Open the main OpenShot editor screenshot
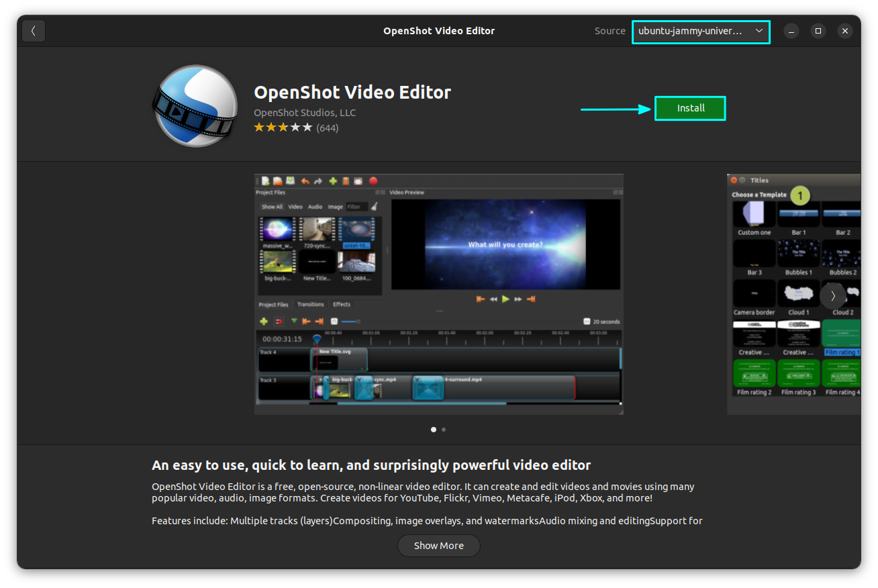Viewport: 878px width, 588px height. tap(439, 294)
